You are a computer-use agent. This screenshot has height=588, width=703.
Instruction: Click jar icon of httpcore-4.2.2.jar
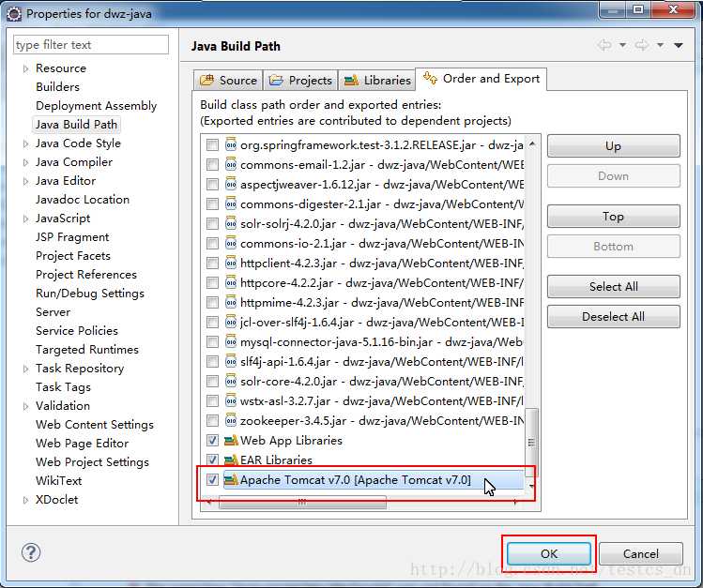point(231,282)
